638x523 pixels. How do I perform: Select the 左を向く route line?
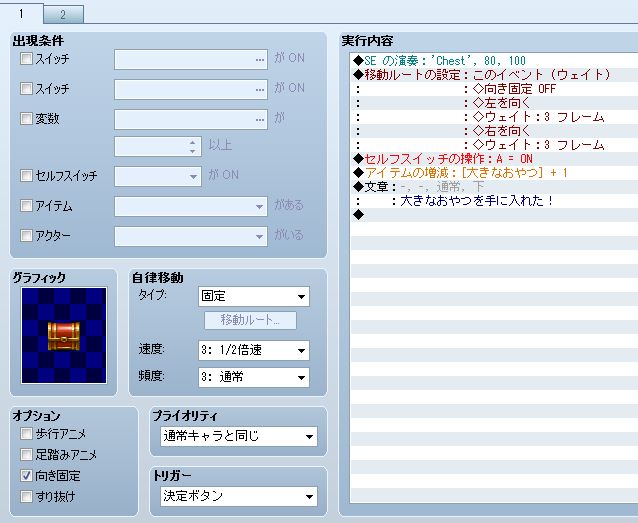point(494,103)
